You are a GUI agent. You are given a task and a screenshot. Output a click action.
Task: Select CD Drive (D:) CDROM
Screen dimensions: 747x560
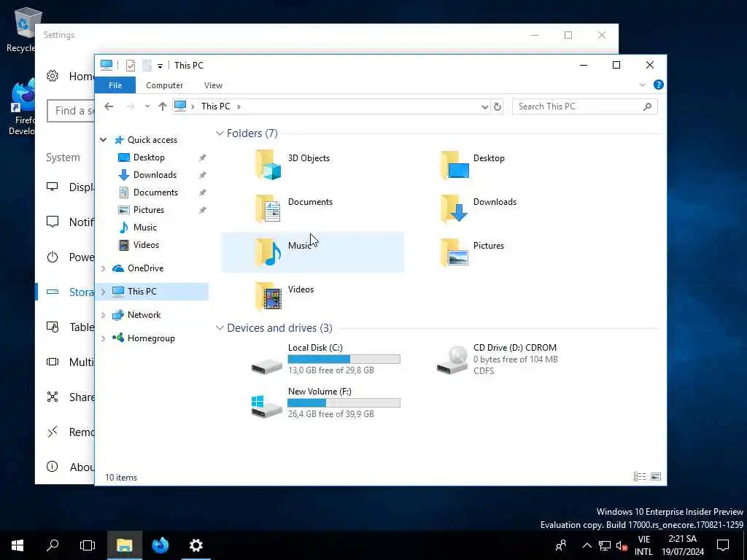coord(497,359)
